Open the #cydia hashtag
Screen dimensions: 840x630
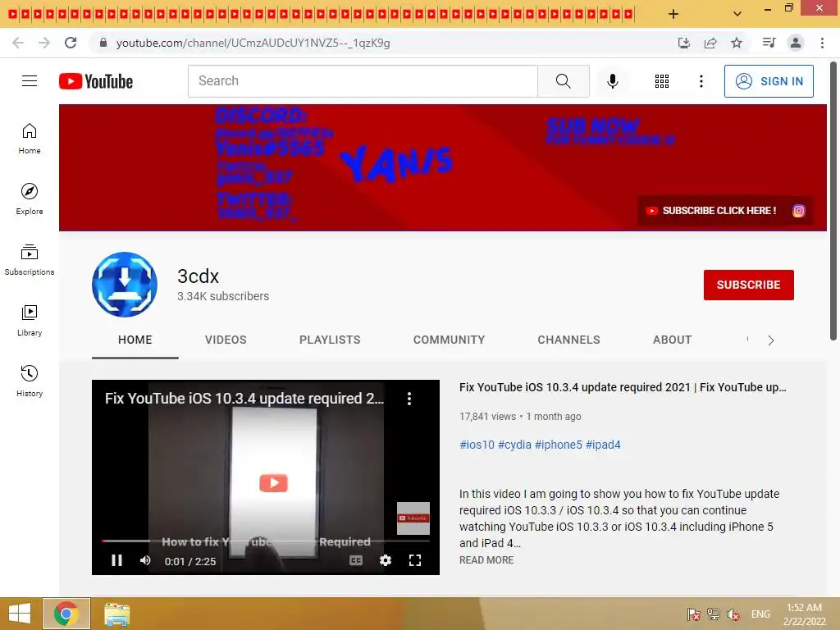(514, 445)
